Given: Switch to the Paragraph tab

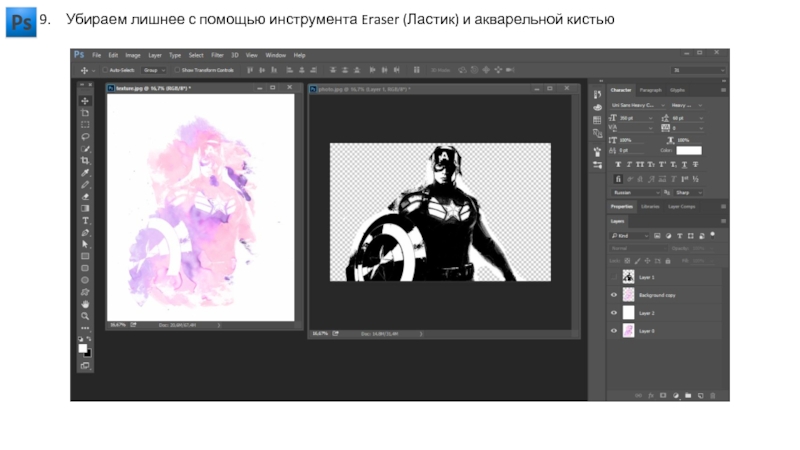Looking at the screenshot, I should click(651, 90).
